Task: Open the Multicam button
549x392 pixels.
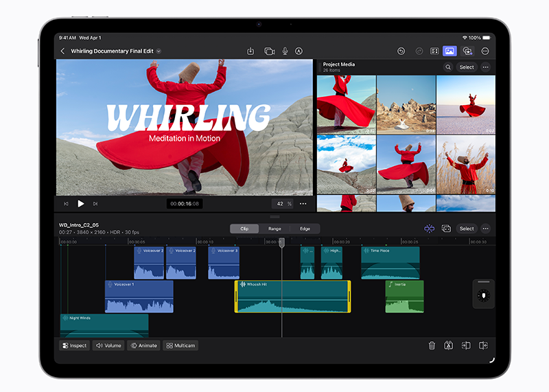Action: (x=180, y=345)
